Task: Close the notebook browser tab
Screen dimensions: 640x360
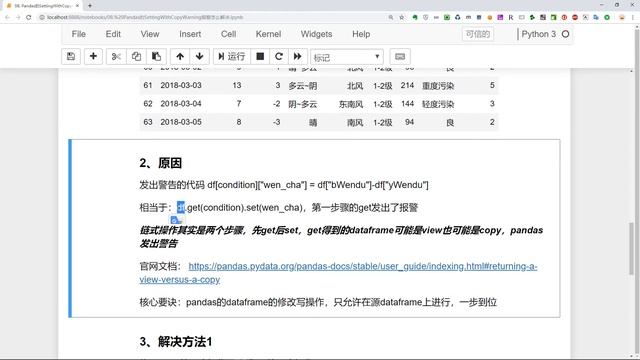Action: click(77, 6)
